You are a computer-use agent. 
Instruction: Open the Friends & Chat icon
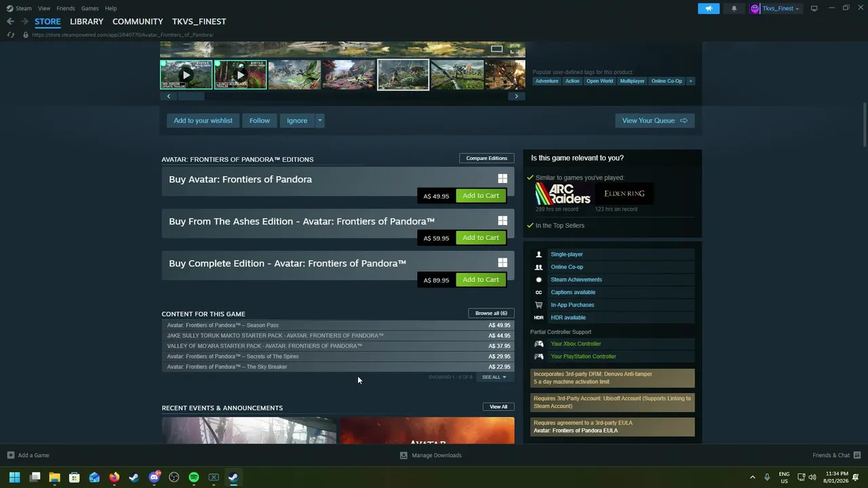tap(857, 455)
